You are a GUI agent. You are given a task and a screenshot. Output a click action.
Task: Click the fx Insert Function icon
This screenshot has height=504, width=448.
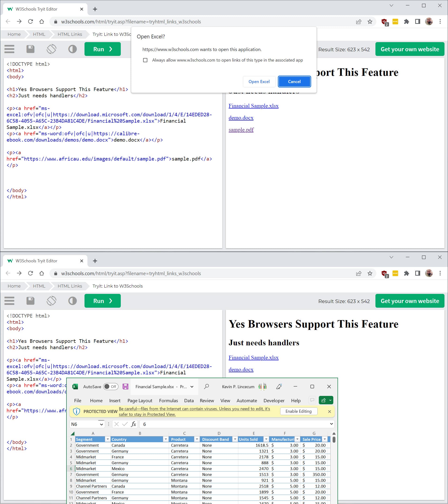click(x=133, y=424)
